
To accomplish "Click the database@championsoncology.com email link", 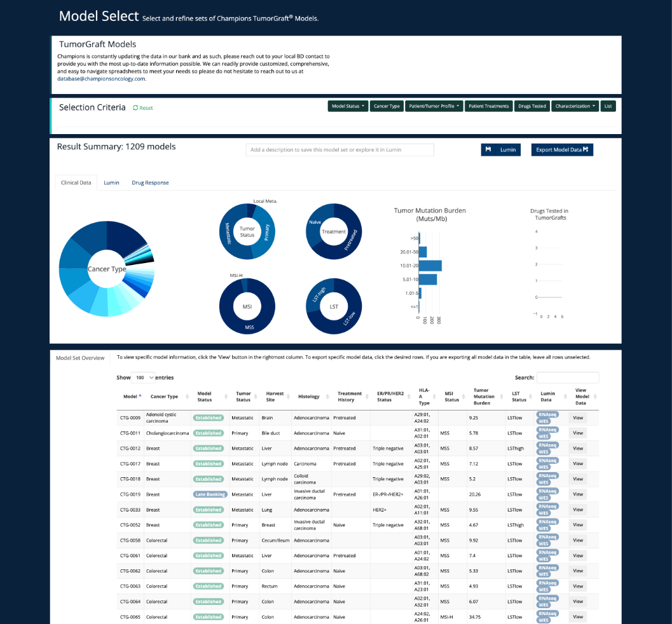I will coord(101,79).
